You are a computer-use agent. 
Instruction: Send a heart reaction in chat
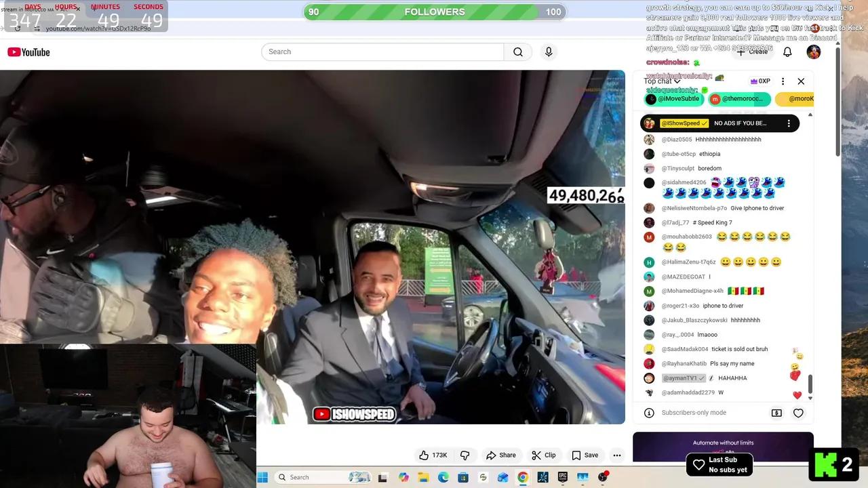[x=798, y=413]
